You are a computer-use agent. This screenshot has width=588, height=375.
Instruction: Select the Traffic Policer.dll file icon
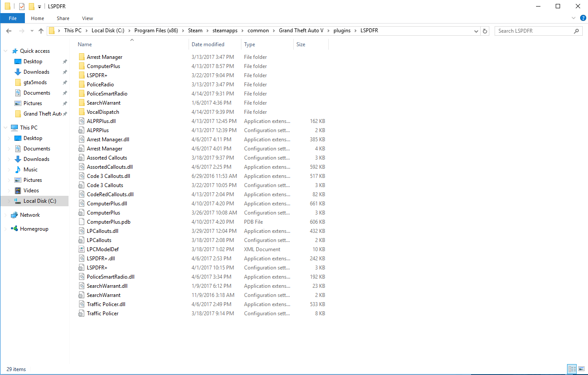point(82,304)
